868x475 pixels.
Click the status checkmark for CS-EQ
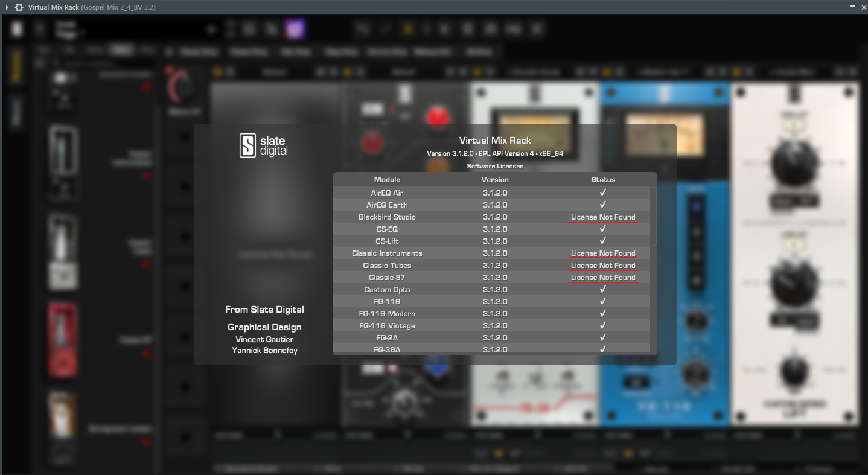(603, 229)
